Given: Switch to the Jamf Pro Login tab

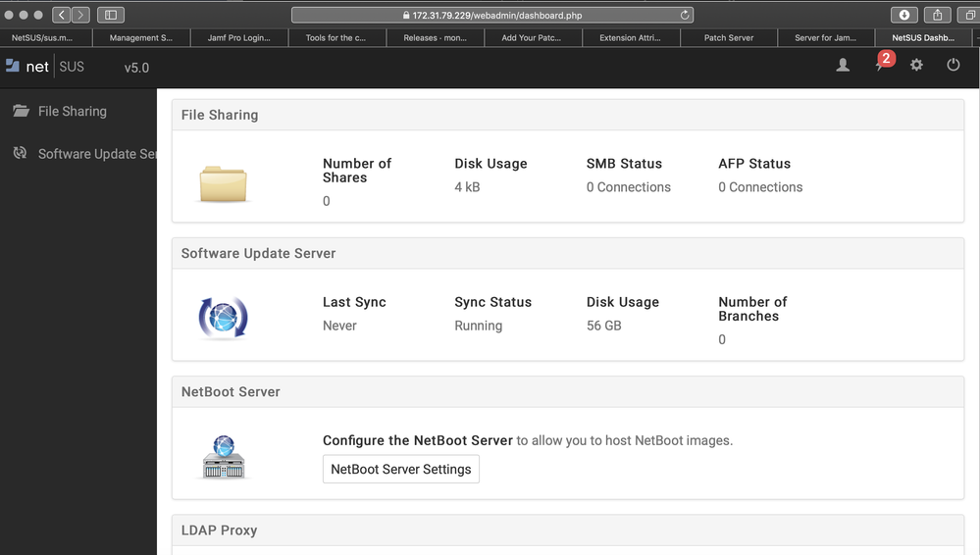Looking at the screenshot, I should (x=238, y=37).
